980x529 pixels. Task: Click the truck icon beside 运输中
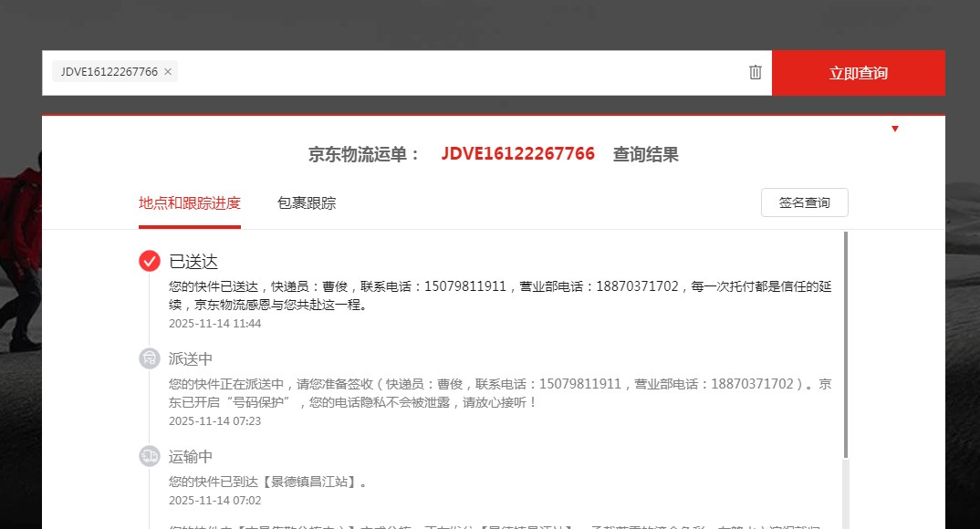(x=150, y=456)
